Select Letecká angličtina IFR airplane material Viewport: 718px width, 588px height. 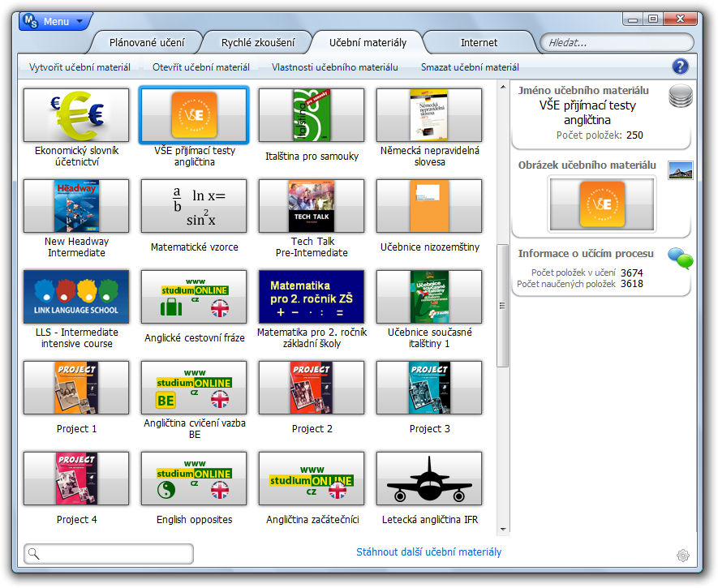[x=429, y=479]
